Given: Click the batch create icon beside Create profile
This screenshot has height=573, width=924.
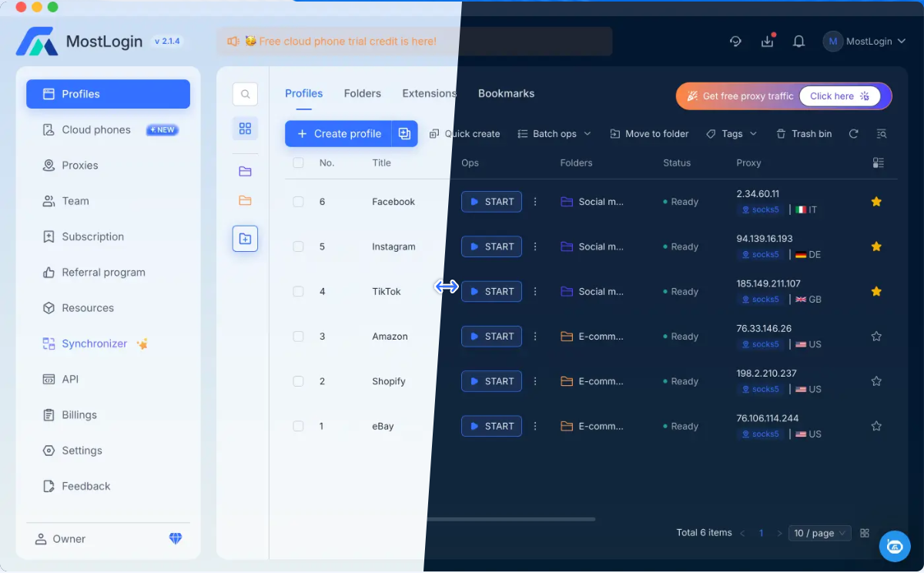Looking at the screenshot, I should (x=404, y=133).
